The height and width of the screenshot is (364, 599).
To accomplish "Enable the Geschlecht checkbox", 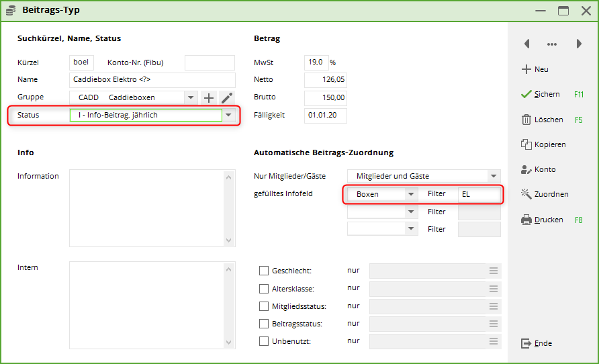I will (264, 271).
